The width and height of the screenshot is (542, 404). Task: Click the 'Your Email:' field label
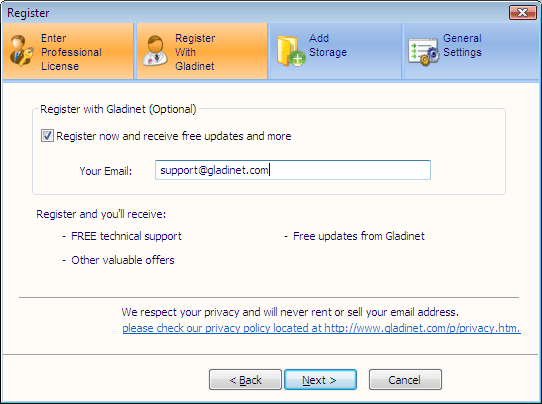(x=106, y=171)
